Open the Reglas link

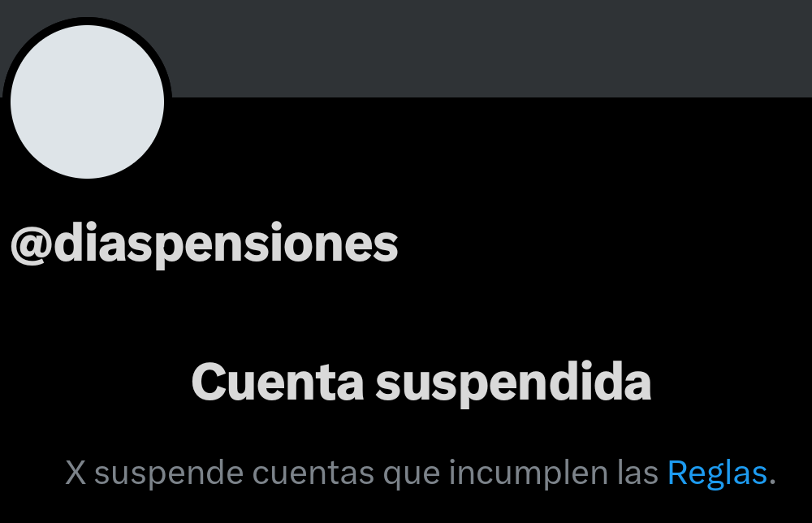point(717,473)
